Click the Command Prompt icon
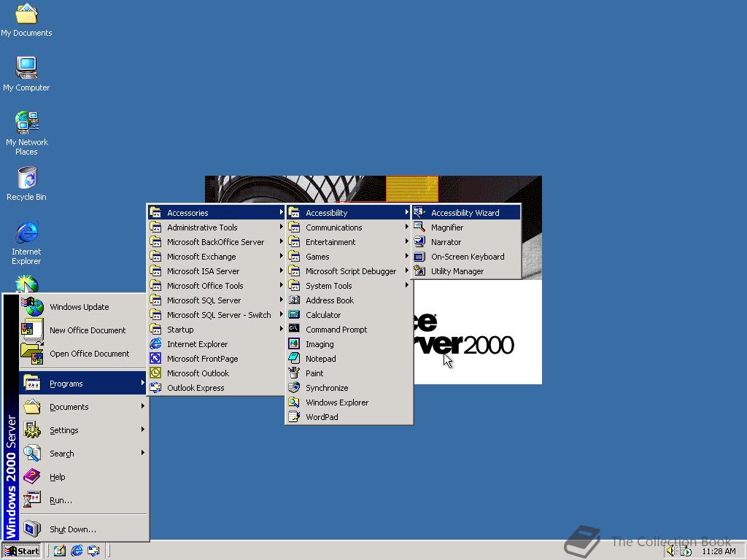The height and width of the screenshot is (560, 747). pos(294,329)
